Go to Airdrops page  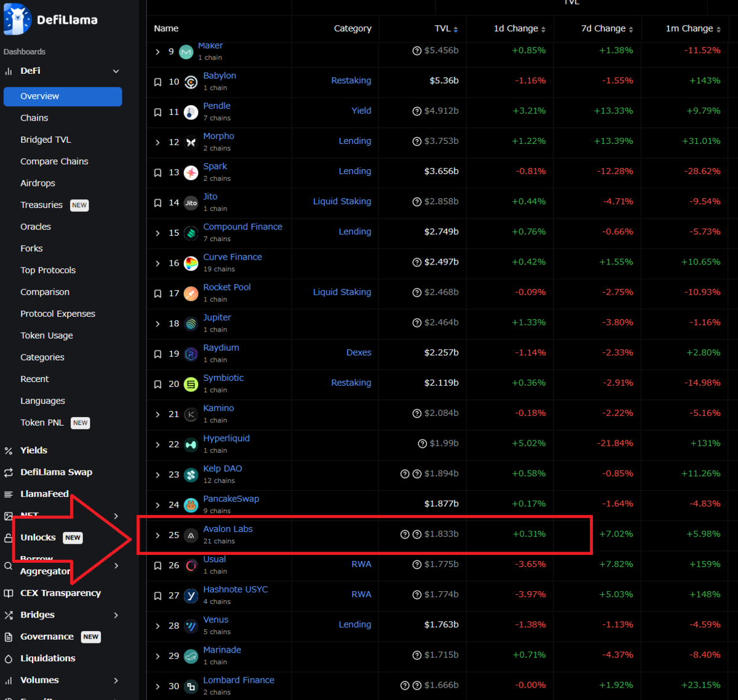38,183
